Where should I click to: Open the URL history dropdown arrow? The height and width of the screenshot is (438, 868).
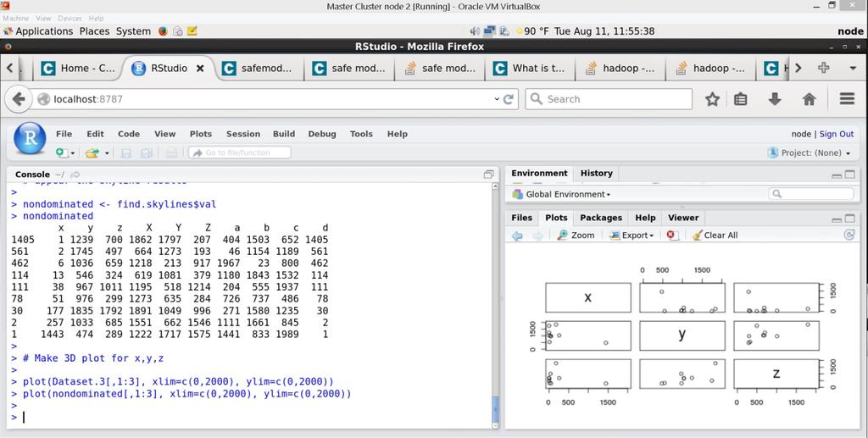497,99
